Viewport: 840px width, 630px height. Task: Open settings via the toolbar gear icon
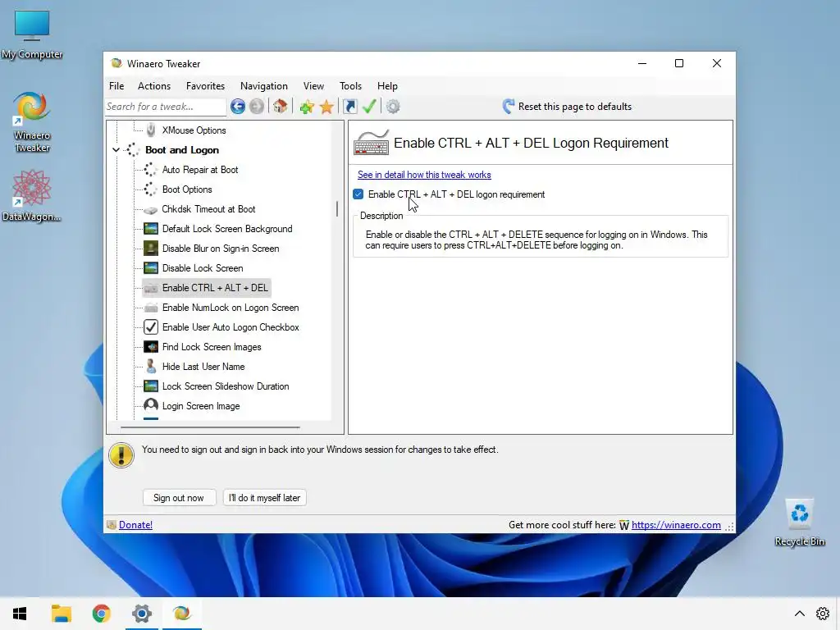point(393,107)
